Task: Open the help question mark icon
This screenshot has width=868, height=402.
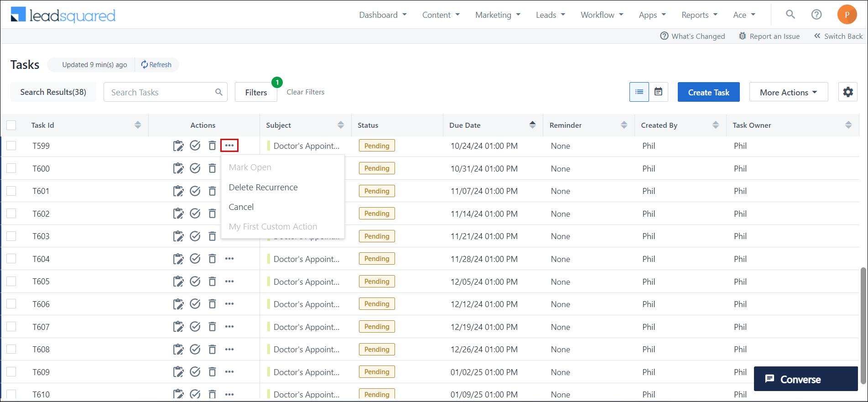Action: click(x=816, y=15)
